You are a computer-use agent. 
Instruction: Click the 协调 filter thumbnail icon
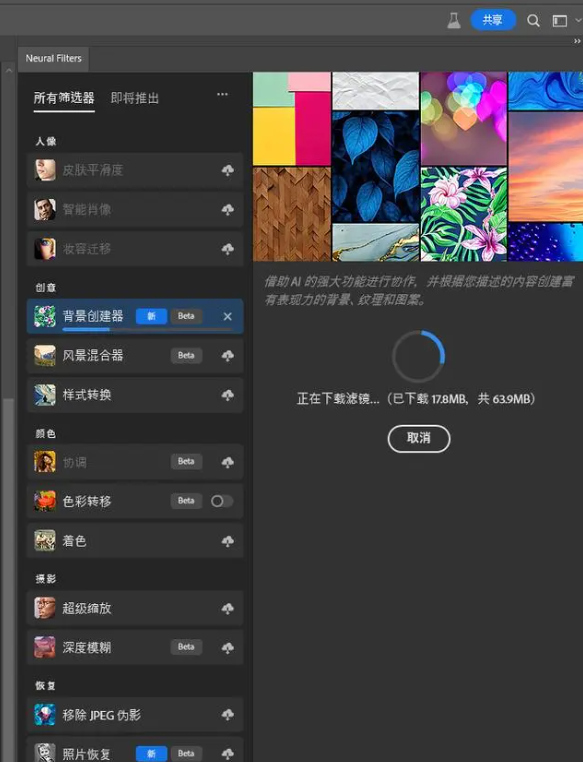[45, 462]
